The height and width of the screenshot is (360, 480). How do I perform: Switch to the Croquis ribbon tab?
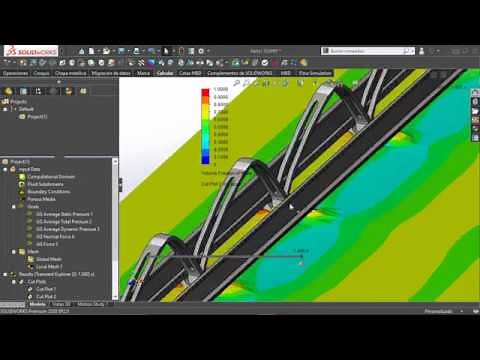click(x=41, y=73)
